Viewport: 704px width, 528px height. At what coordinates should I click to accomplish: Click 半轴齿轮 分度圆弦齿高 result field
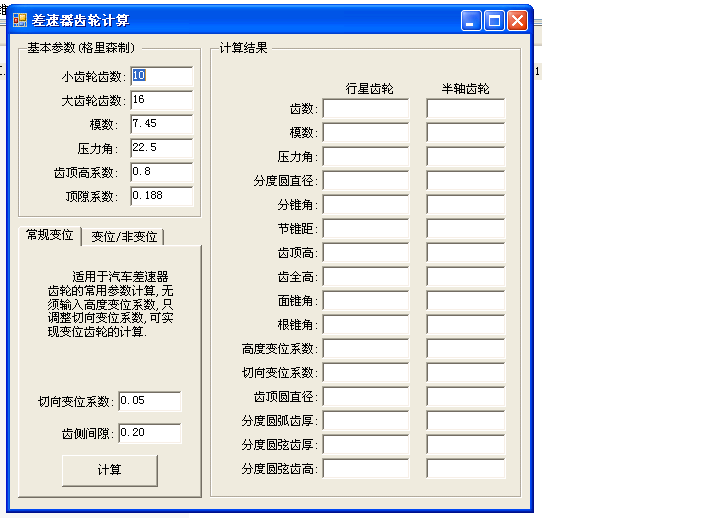[x=466, y=469]
